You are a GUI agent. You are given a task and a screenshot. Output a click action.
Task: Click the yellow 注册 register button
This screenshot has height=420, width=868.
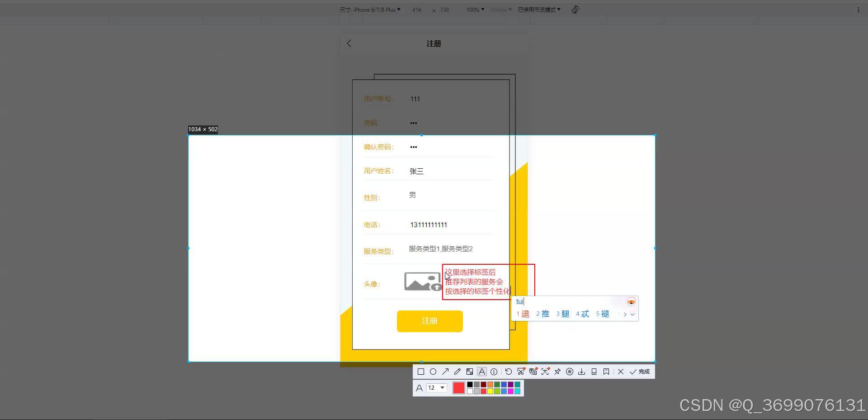(429, 321)
